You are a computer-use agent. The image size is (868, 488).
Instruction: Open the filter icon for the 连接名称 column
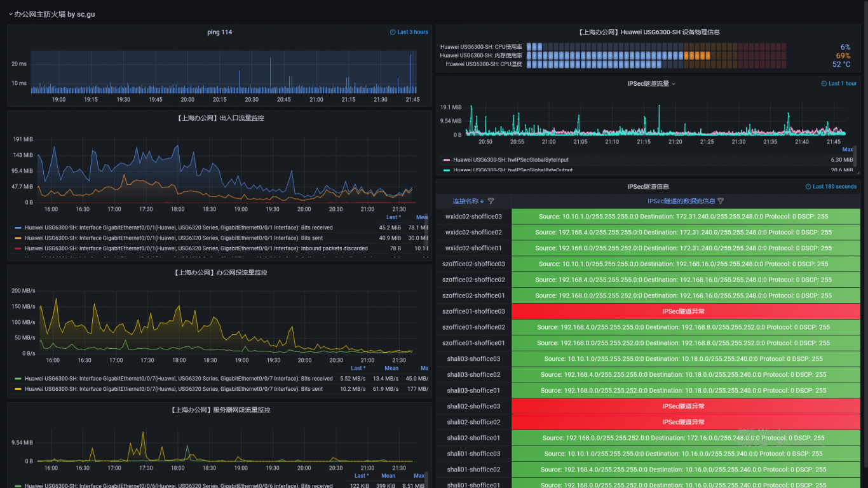pyautogui.click(x=491, y=201)
